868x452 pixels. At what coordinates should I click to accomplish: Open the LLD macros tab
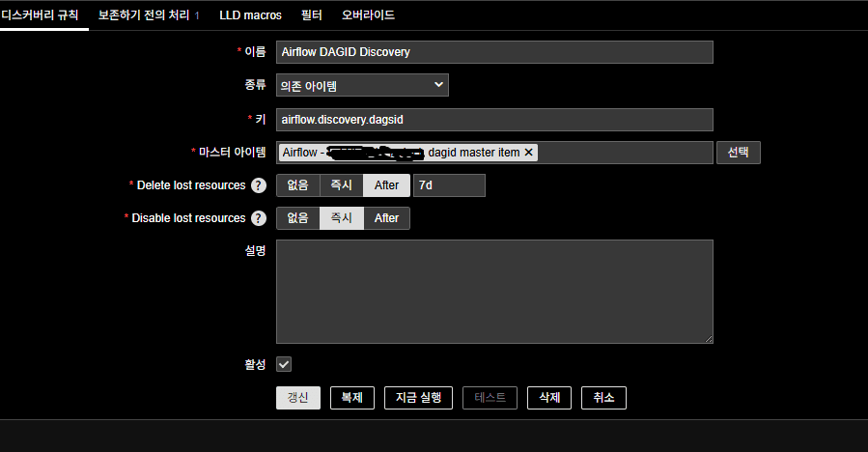point(250,15)
